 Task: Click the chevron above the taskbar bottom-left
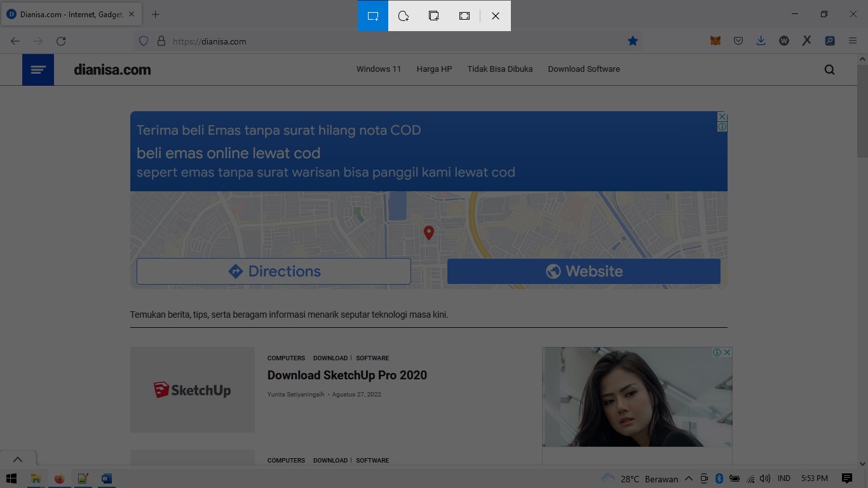tap(18, 459)
